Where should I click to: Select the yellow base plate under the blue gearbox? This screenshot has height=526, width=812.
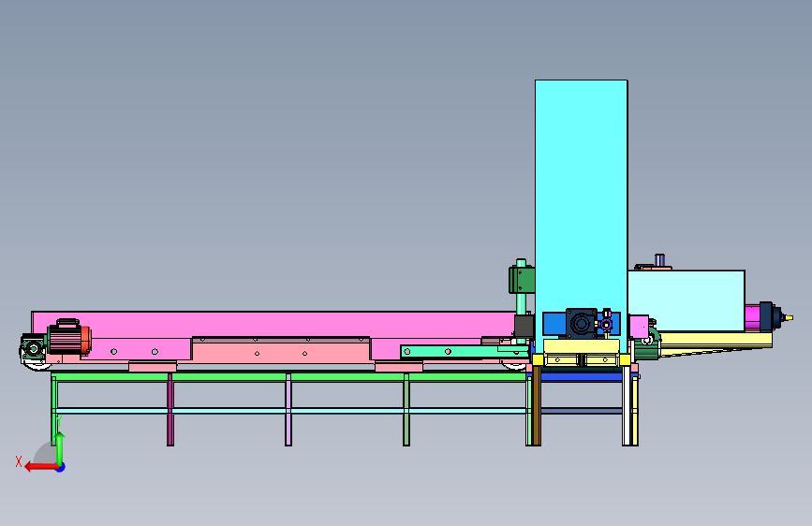pos(581,346)
